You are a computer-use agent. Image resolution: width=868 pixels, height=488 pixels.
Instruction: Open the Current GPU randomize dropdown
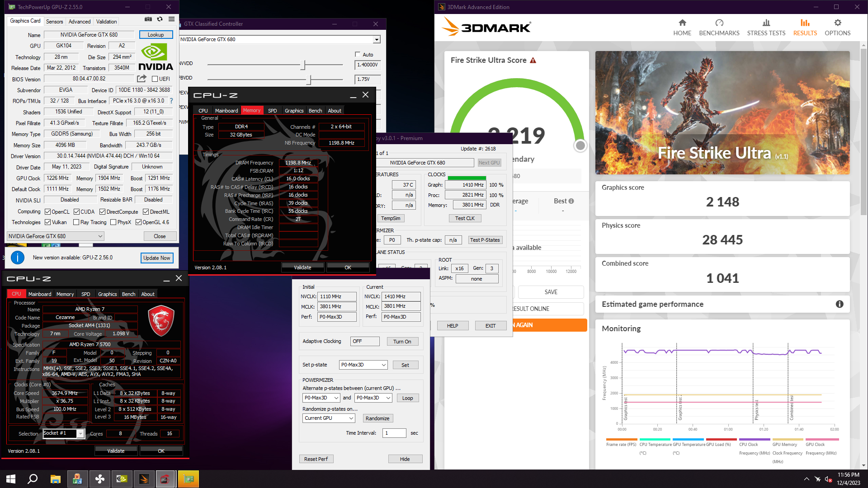[329, 418]
